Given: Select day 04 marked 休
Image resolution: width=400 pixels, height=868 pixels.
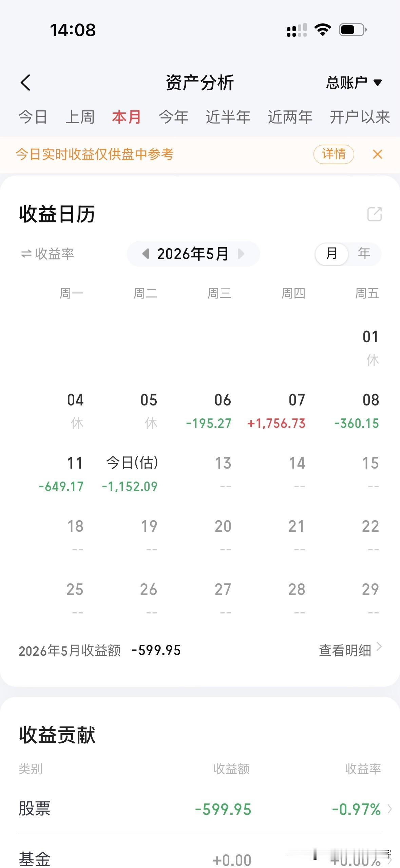Looking at the screenshot, I should (75, 411).
